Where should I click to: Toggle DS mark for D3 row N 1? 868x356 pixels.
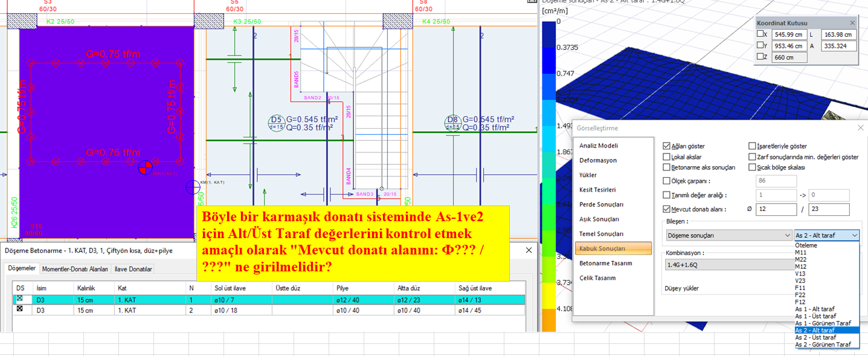tap(20, 299)
